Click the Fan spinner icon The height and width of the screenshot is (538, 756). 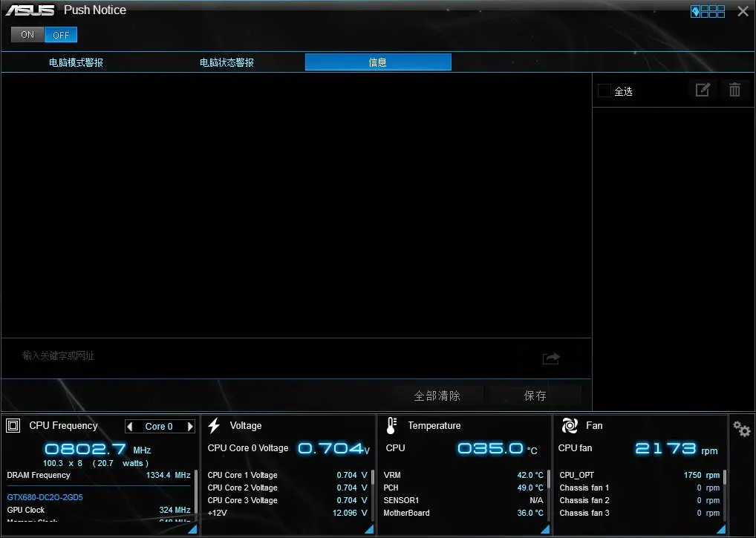click(x=570, y=426)
